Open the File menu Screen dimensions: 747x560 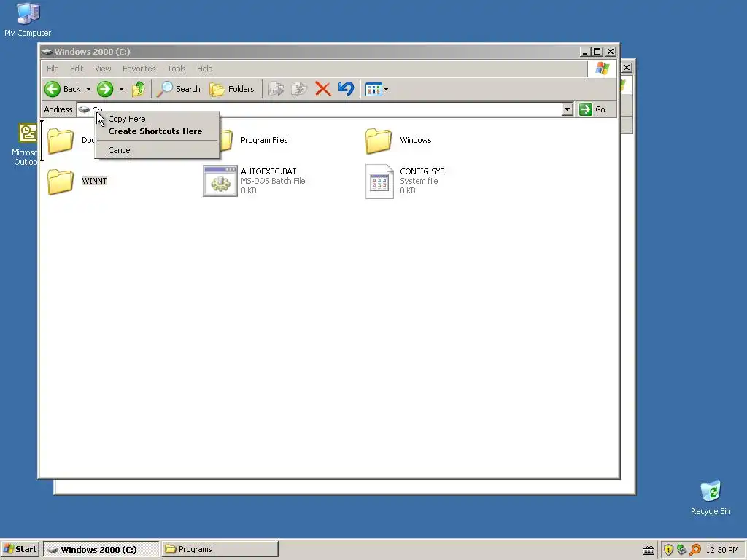pyautogui.click(x=53, y=69)
